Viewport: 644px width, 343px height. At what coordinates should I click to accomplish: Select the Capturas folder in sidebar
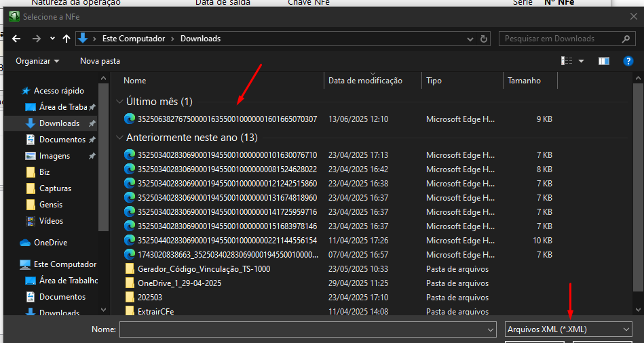(55, 188)
